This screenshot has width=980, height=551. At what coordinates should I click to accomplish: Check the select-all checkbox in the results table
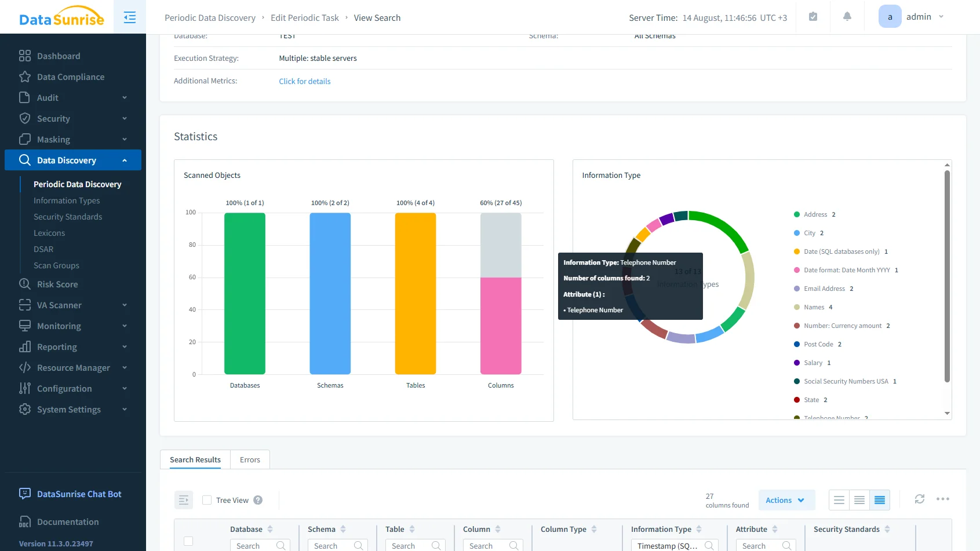coord(188,541)
